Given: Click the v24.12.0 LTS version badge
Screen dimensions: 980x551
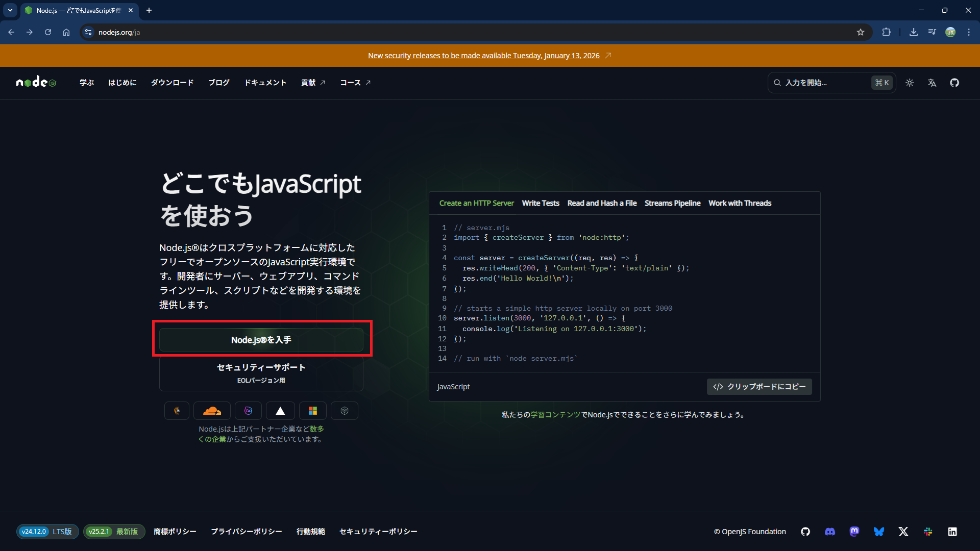Looking at the screenshot, I should (x=47, y=532).
